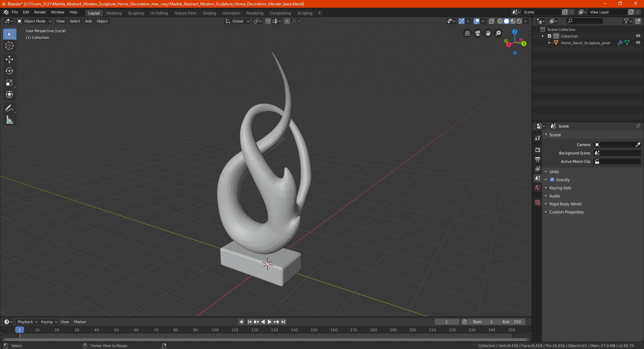The height and width of the screenshot is (349, 644).
Task: Pin the Scene properties panel
Action: (638, 126)
